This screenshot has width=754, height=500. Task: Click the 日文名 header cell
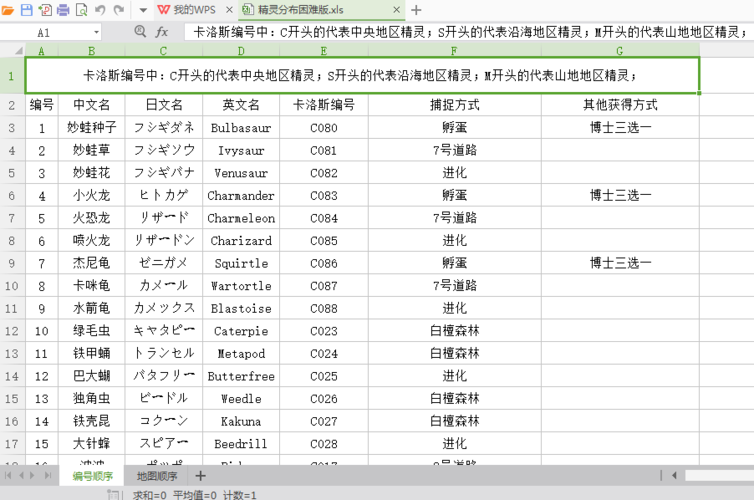click(163, 105)
